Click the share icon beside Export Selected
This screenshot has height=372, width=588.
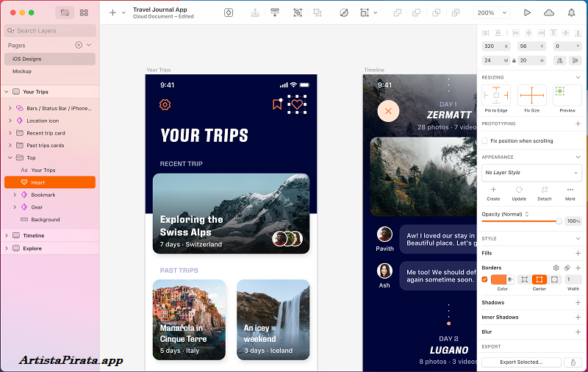(573, 362)
